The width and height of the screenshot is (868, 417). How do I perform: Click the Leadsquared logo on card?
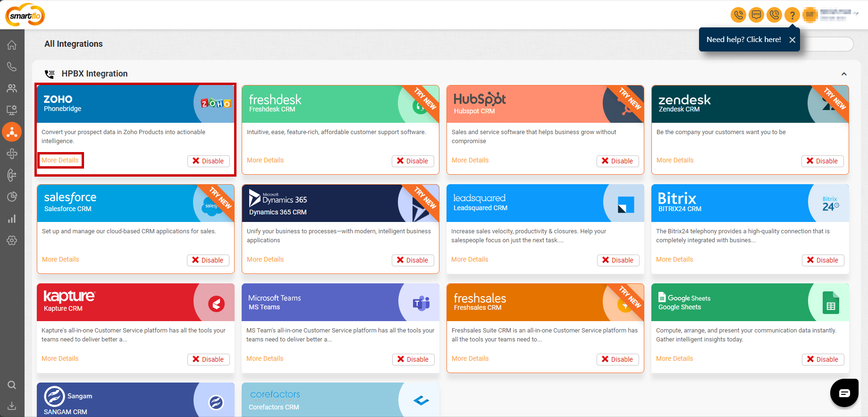coord(626,204)
